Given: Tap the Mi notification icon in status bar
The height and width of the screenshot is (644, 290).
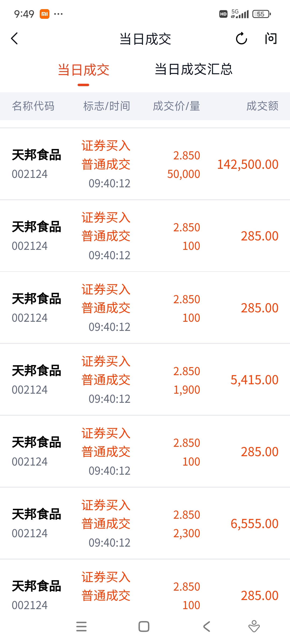Looking at the screenshot, I should [x=45, y=14].
